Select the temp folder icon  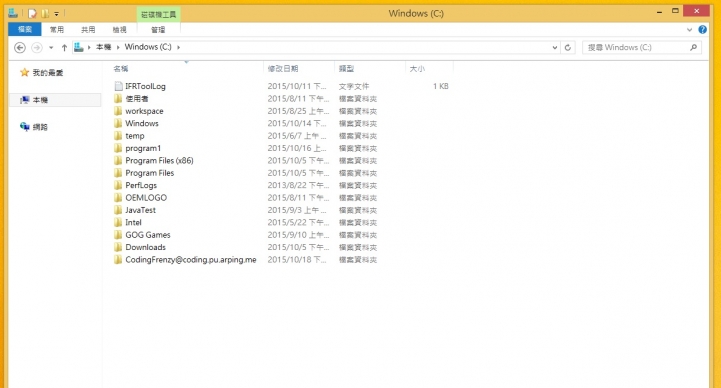[118, 136]
